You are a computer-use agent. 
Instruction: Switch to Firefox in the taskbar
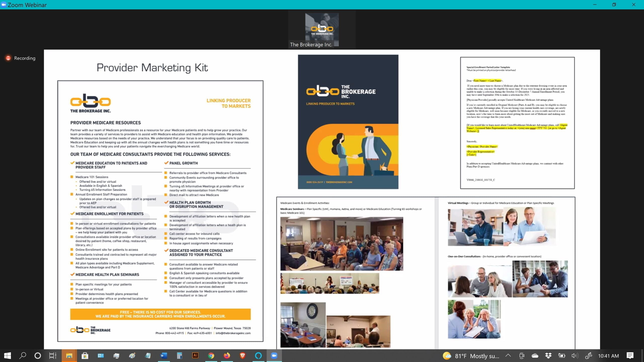pyautogui.click(x=227, y=355)
